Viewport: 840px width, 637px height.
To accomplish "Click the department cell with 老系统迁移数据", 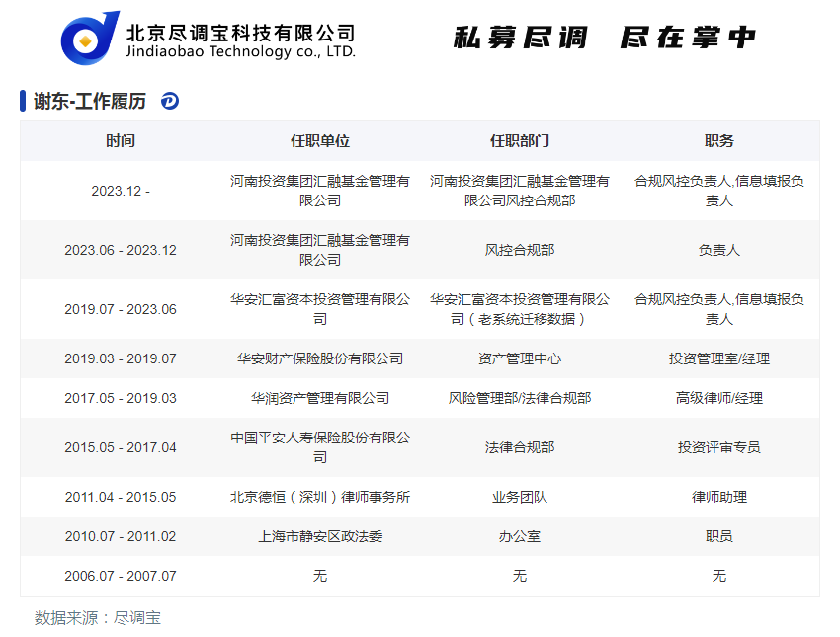I will [520, 309].
